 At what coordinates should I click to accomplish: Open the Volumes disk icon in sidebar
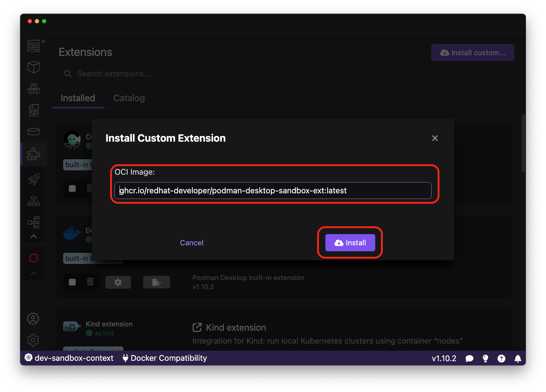pyautogui.click(x=34, y=132)
